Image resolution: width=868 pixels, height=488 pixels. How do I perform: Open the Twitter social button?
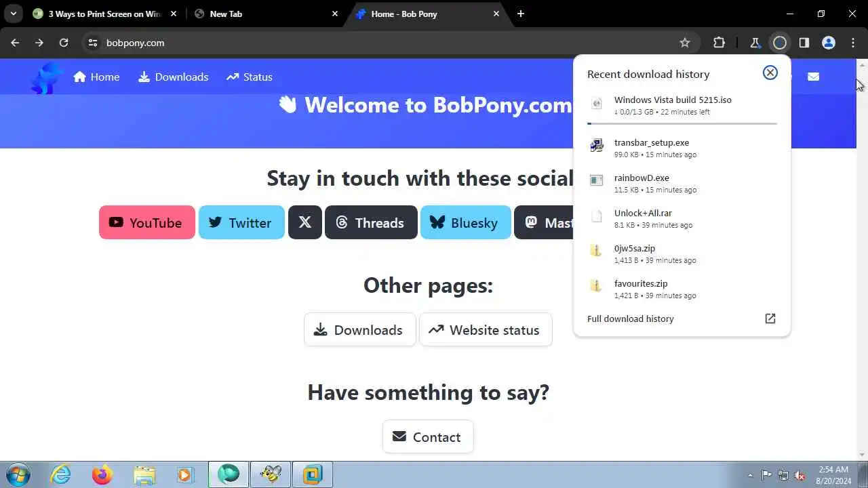click(x=241, y=222)
